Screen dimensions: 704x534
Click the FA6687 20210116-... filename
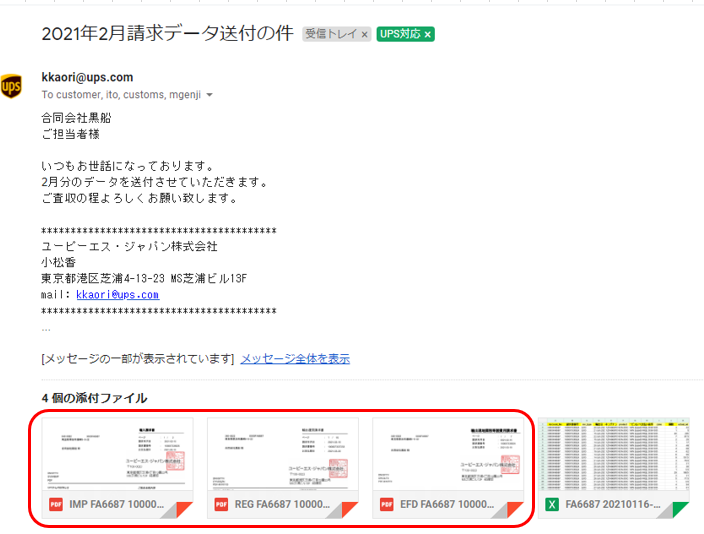click(x=613, y=504)
